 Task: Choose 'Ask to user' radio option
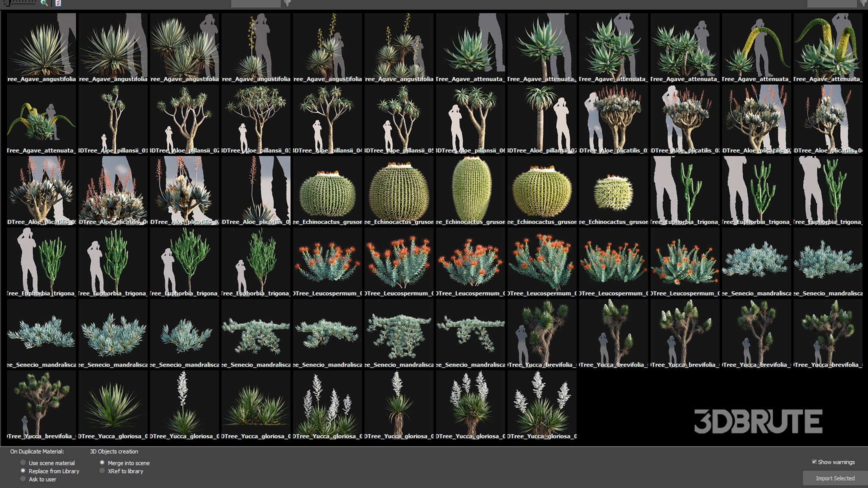(x=23, y=479)
